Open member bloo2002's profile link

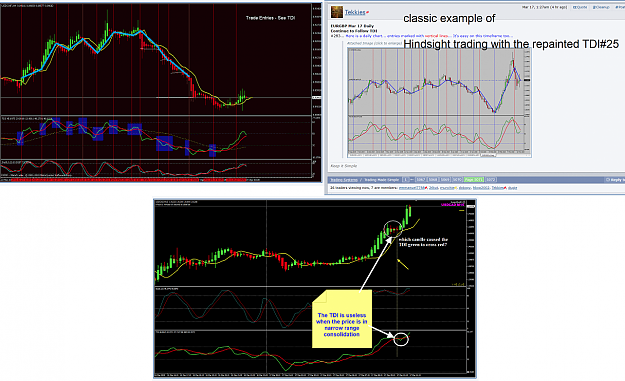point(481,188)
